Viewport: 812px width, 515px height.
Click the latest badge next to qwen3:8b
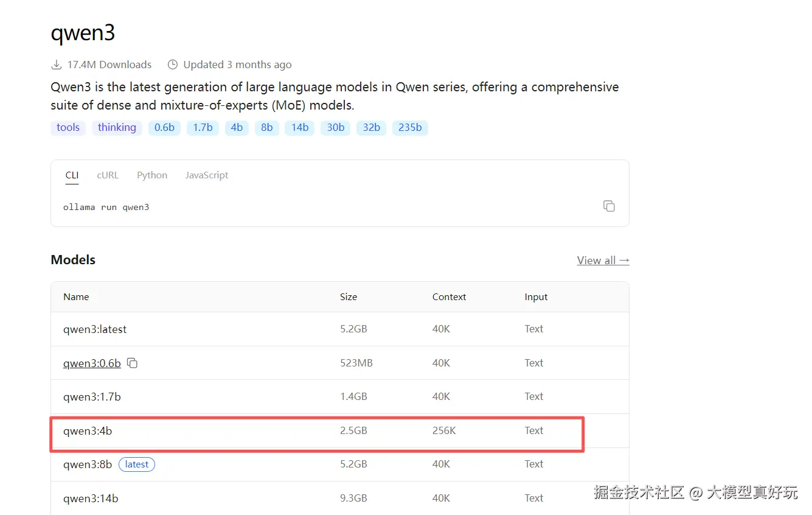tap(137, 464)
